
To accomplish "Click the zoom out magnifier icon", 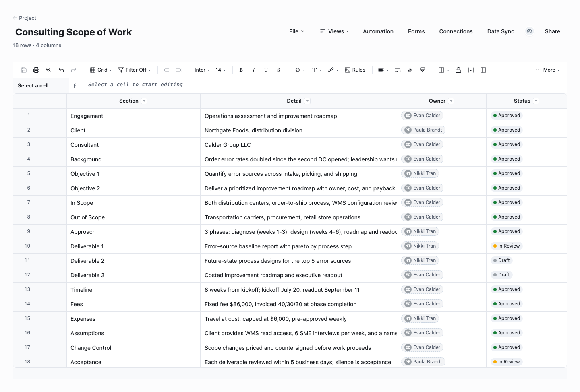I will 49,70.
